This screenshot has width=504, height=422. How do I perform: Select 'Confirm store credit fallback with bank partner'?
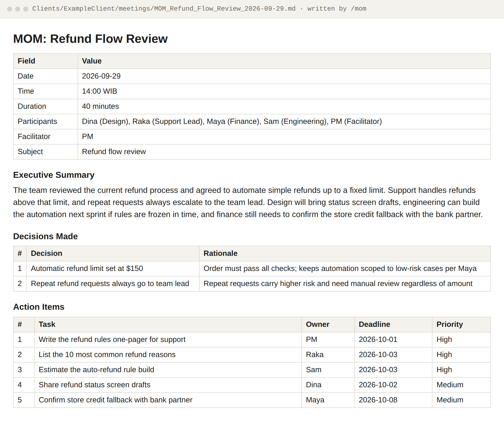coord(115,400)
